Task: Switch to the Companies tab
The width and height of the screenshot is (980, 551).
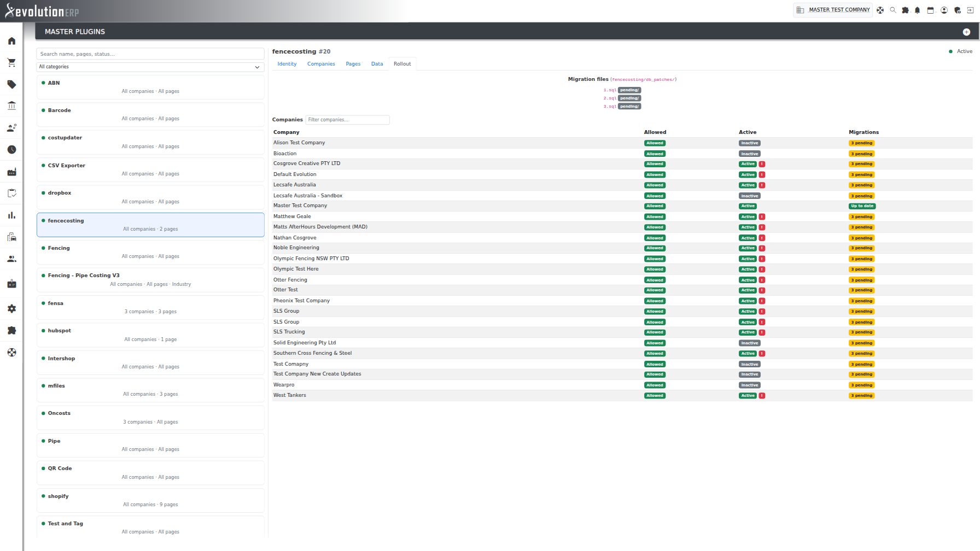Action: click(x=321, y=64)
